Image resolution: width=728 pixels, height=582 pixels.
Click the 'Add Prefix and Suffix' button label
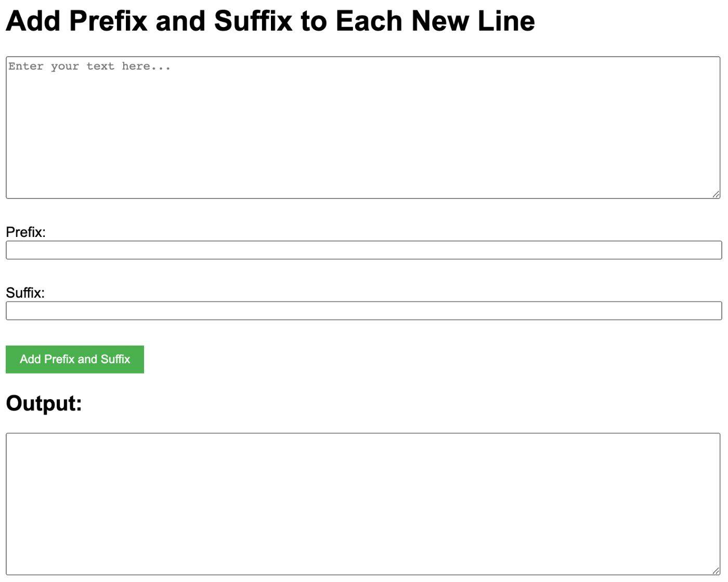(74, 359)
